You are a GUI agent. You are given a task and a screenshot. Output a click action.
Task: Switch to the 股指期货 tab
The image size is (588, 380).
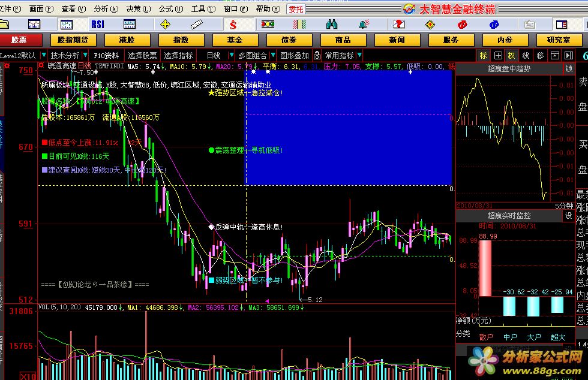pyautogui.click(x=73, y=40)
